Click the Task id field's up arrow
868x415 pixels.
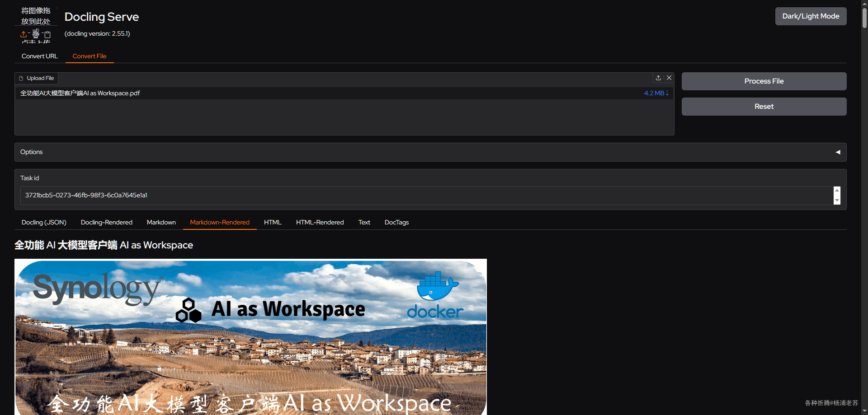[837, 191]
